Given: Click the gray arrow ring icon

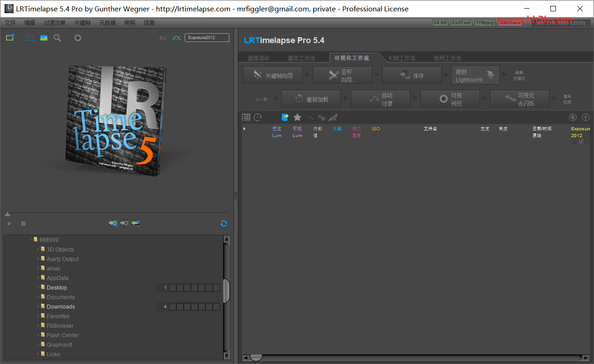Looking at the screenshot, I should 124,223.
